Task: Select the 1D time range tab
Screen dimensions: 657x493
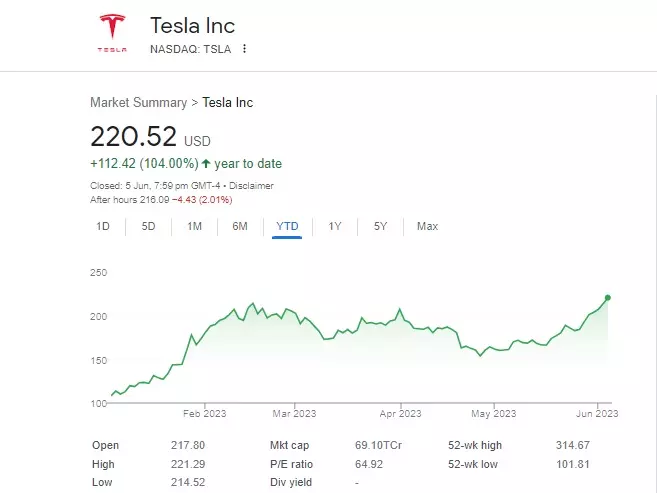Action: (103, 226)
